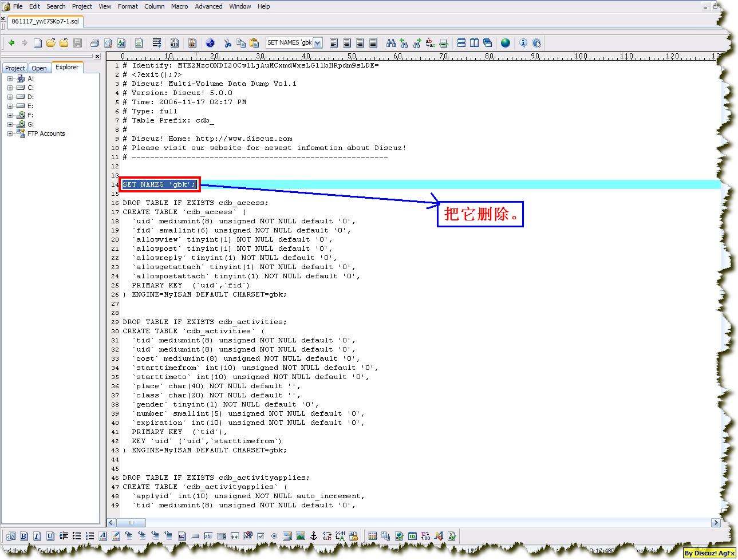This screenshot has height=560, width=738.
Task: Select FTP Accounts in explorer tree
Action: (x=46, y=133)
